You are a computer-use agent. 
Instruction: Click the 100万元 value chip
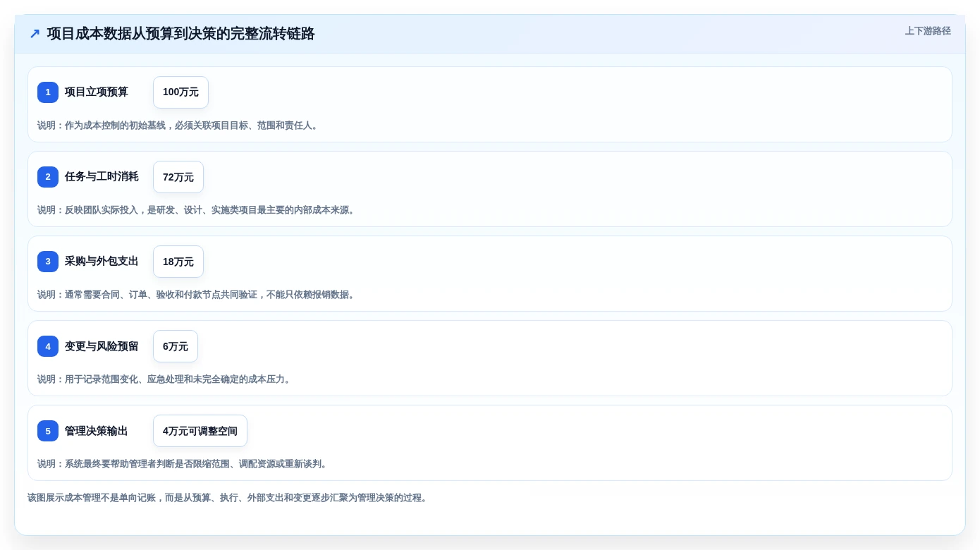(x=180, y=92)
